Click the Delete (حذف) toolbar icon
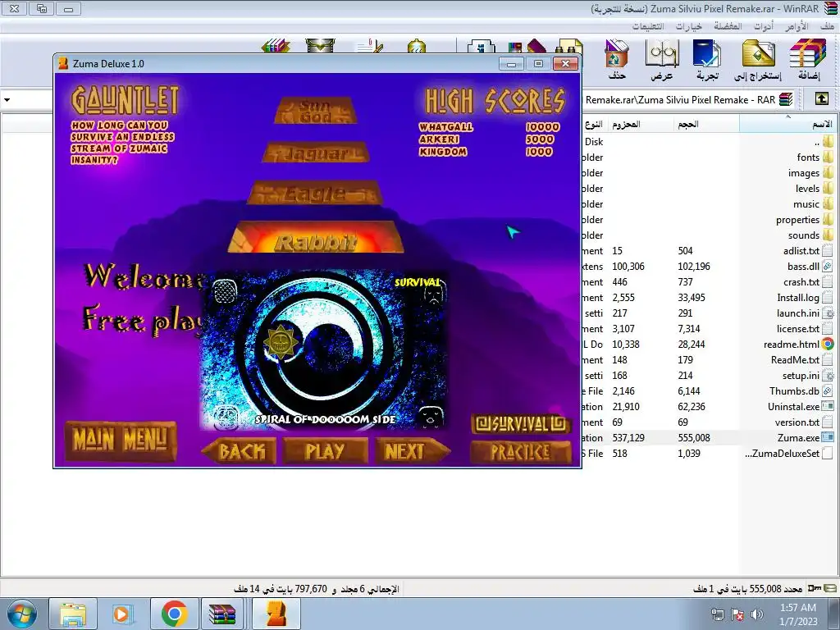This screenshot has height=630, width=840. click(x=617, y=59)
